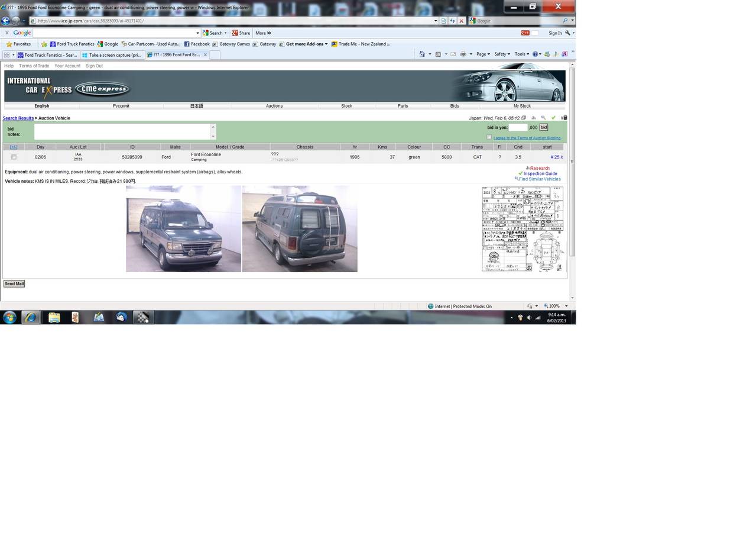Click the red Stop loading icon

pos(461,21)
